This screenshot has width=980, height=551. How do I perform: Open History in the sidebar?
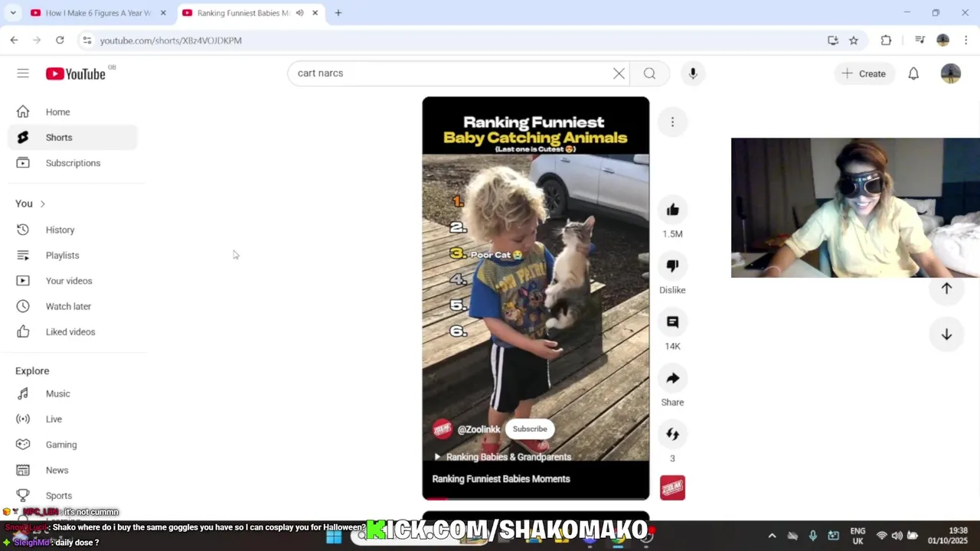tap(73, 230)
